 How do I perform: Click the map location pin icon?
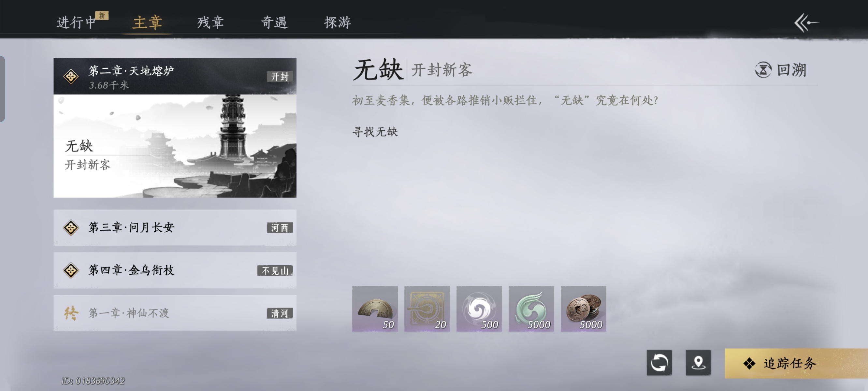(698, 362)
